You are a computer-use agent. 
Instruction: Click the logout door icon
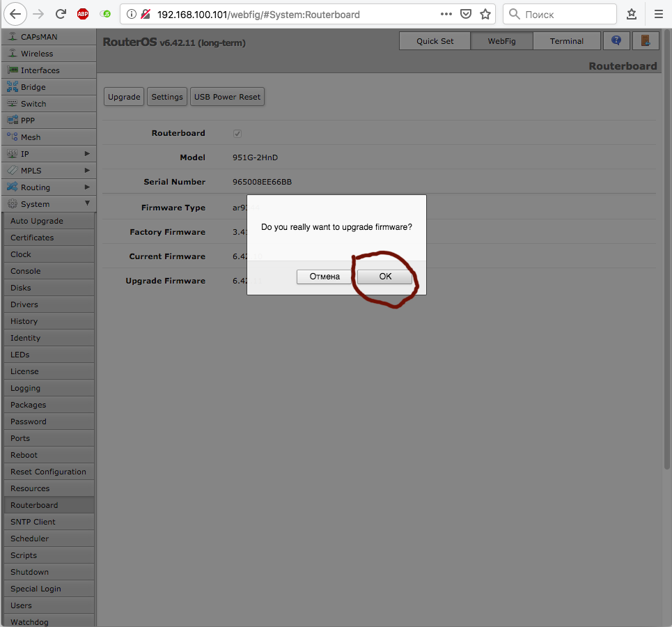(646, 40)
